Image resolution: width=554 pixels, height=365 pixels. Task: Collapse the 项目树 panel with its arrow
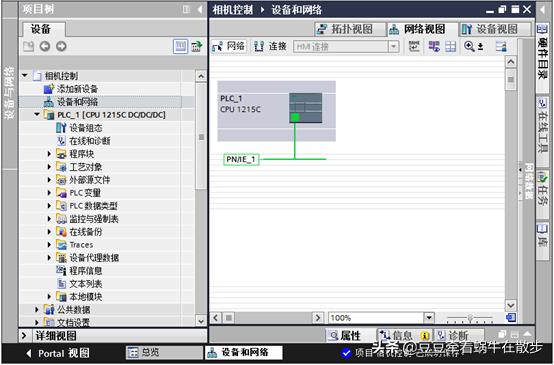point(200,10)
